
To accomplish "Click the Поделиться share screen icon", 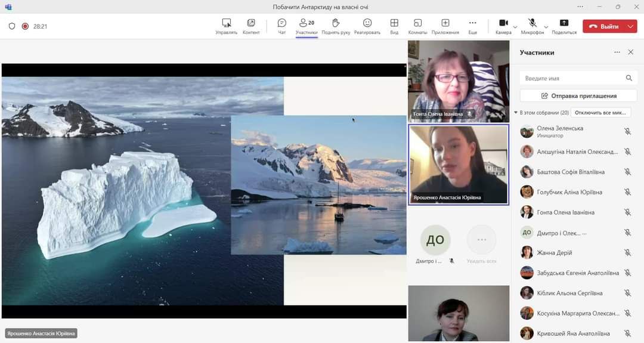I will (x=563, y=23).
